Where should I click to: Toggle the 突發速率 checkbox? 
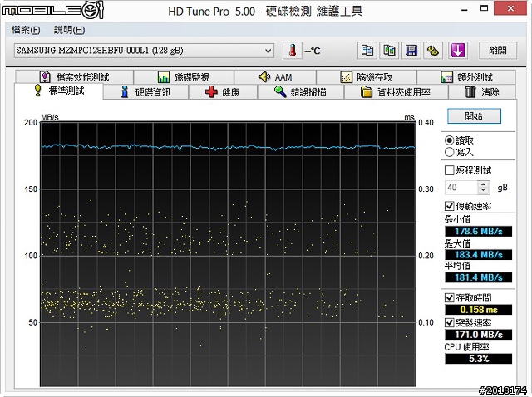click(449, 322)
